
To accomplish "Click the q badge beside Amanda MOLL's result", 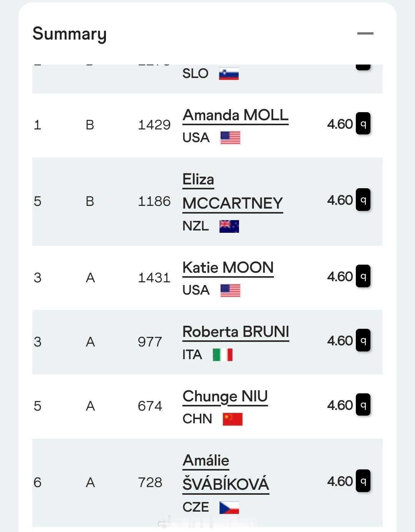I will pyautogui.click(x=363, y=123).
